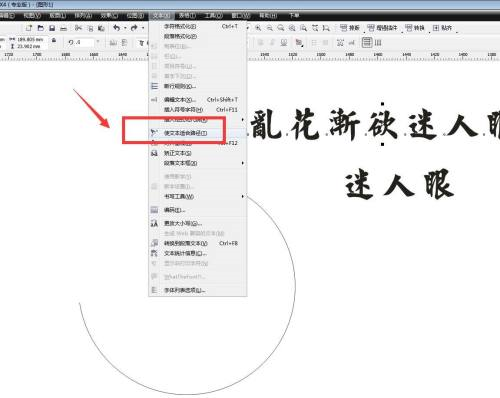This screenshot has height=398, width=500.
Task: Select horizontal text direction icon
Action: point(367,42)
